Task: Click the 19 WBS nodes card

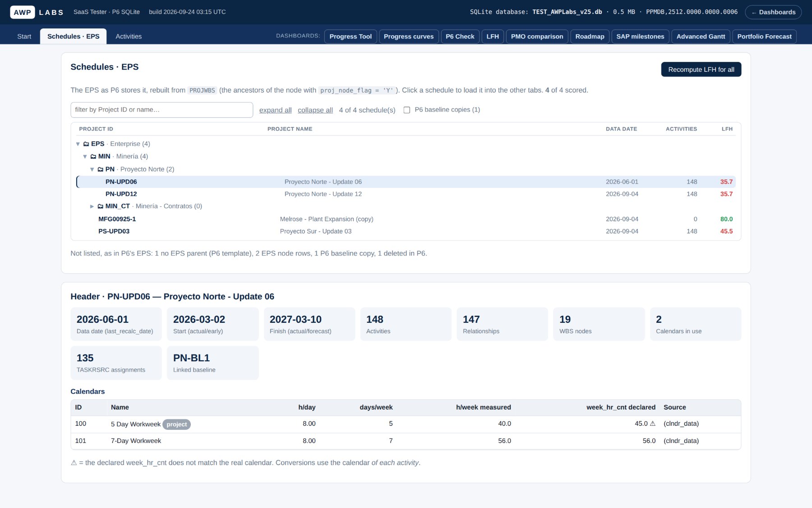Action: [599, 324]
